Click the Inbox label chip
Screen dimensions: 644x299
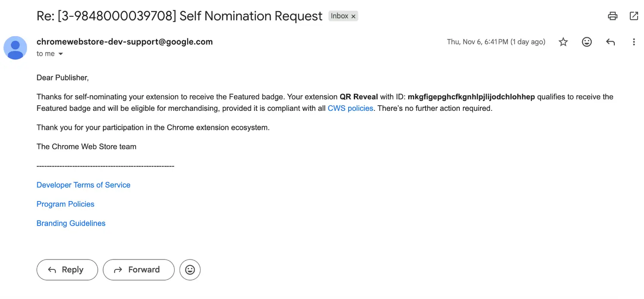point(339,16)
